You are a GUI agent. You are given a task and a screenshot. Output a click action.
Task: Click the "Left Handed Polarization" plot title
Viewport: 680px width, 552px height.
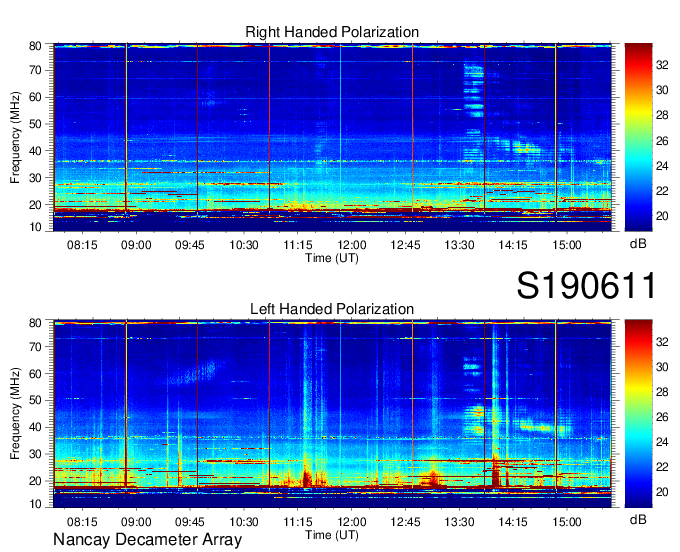click(x=332, y=309)
